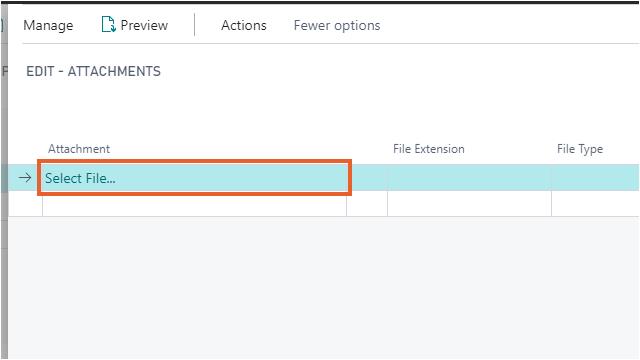Select the Preview action label
Image resolution: width=640 pixels, height=360 pixels.
tap(144, 25)
